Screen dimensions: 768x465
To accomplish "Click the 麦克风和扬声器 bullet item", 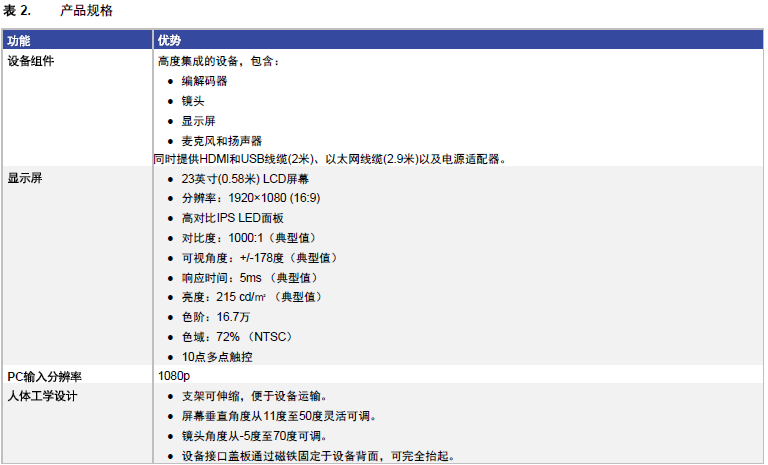I will 221,140.
